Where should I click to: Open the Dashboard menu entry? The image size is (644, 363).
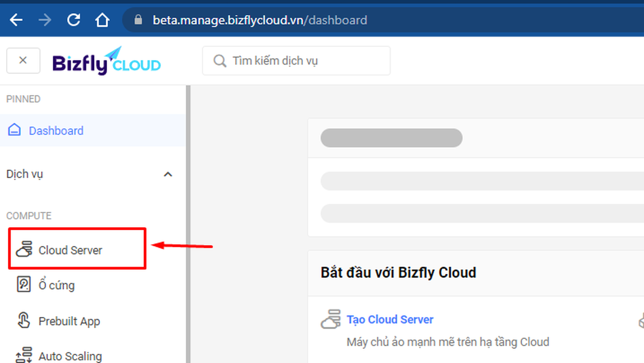[x=92, y=131]
